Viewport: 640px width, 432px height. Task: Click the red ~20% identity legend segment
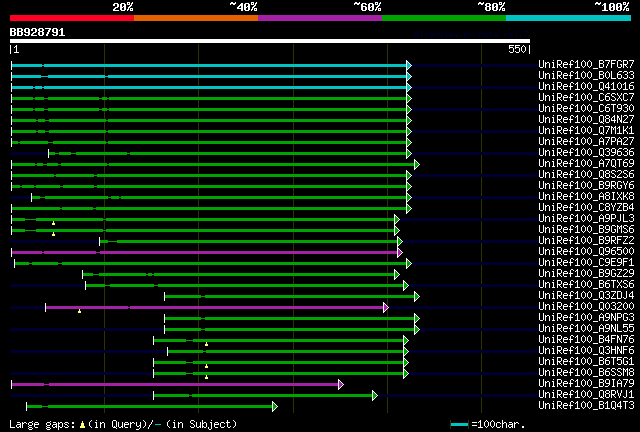pyautogui.click(x=72, y=18)
